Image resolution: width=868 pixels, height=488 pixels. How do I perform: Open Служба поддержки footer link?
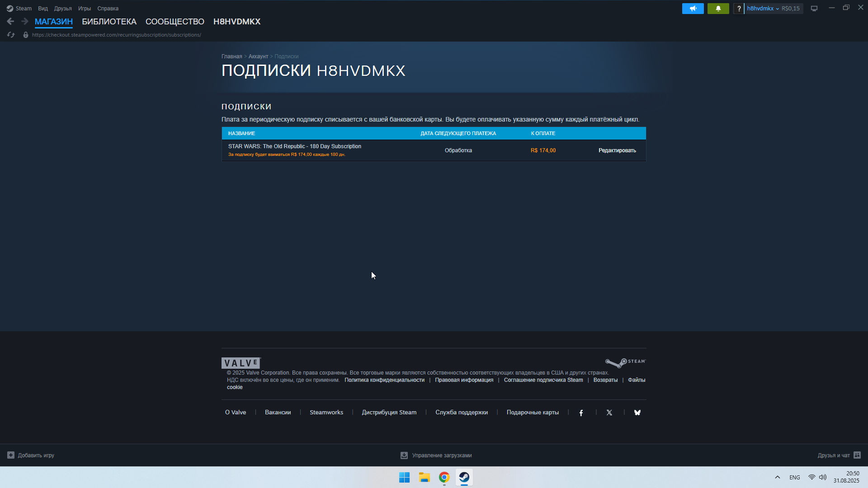click(x=462, y=413)
